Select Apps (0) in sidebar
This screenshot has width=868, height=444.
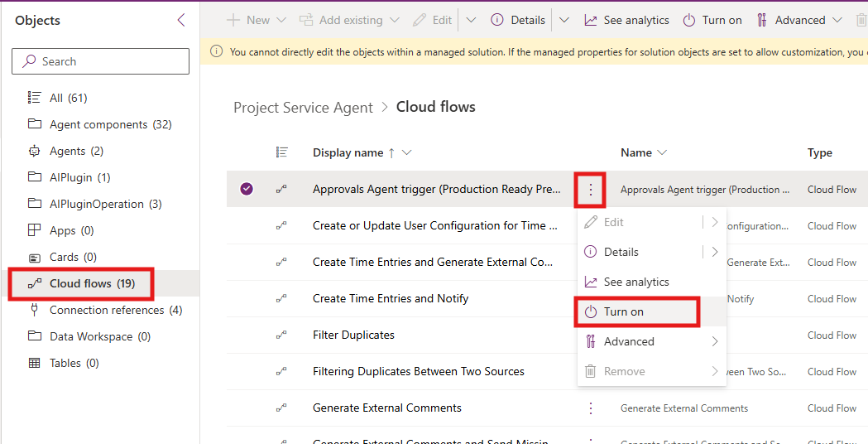71,230
